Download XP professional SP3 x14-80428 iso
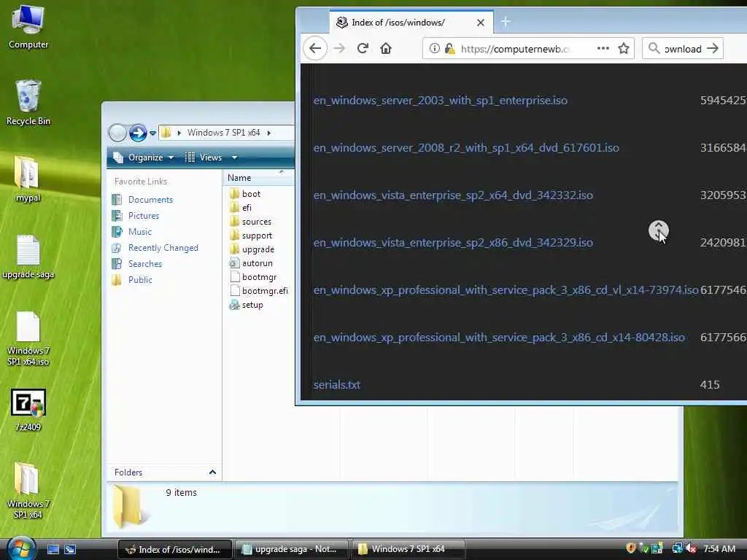Screen dimensions: 747x560 pyautogui.click(x=499, y=337)
